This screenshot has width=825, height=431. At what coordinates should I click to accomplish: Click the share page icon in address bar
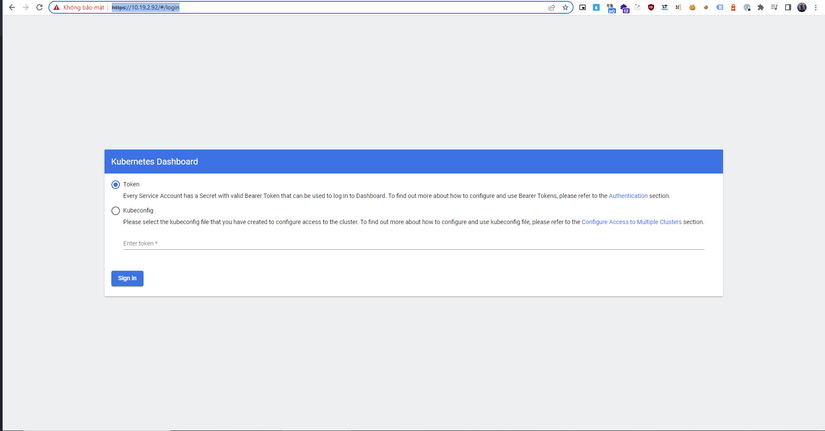tap(551, 7)
